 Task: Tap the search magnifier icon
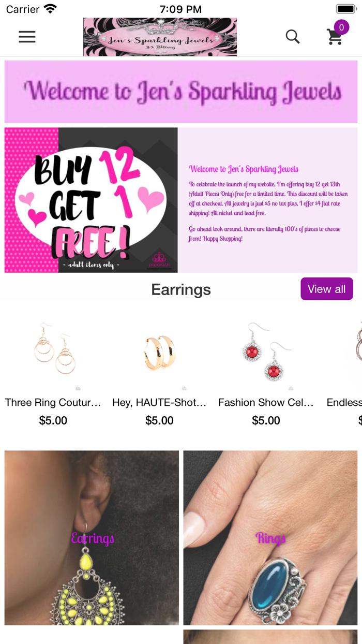point(293,37)
